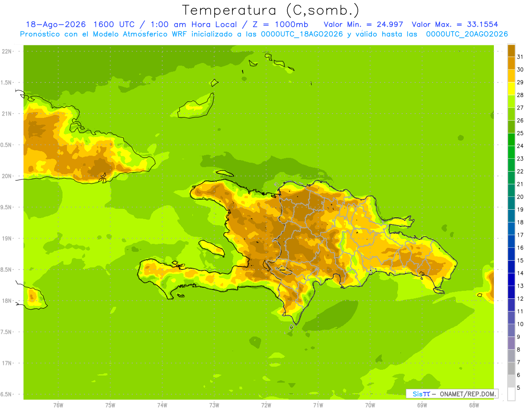Click the legend value "24"
Screen dimensions: 532x411
[520, 146]
